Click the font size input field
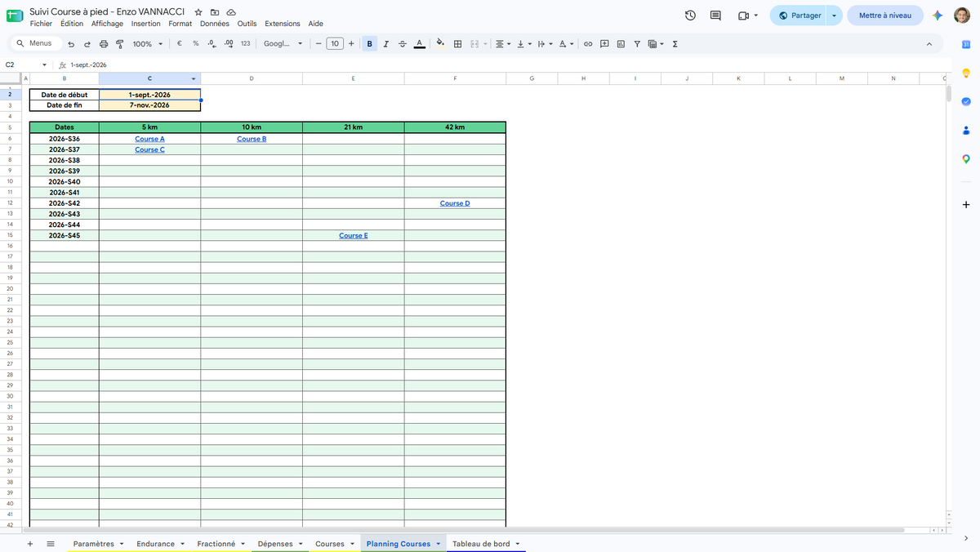Viewport: 980px width, 552px height. 335,44
